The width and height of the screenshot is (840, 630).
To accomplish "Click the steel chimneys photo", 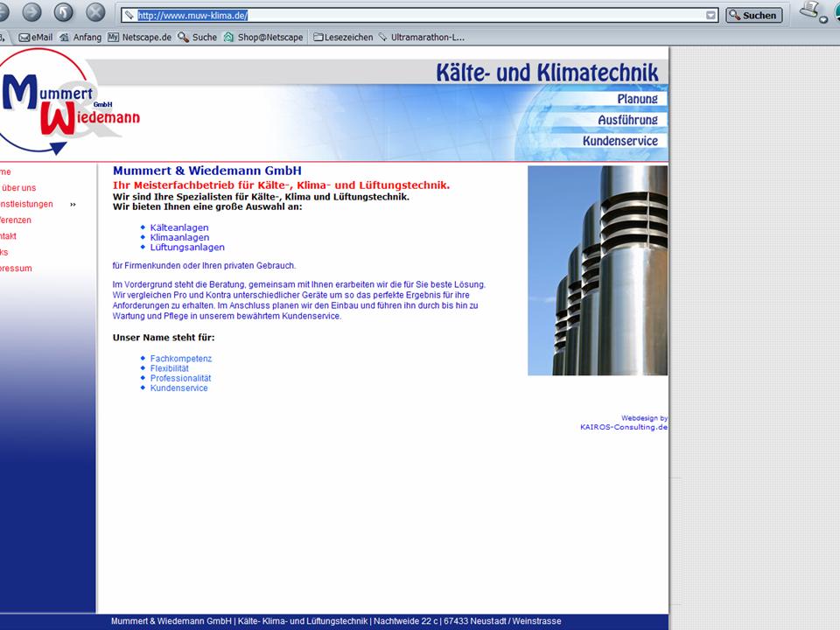I will [x=597, y=270].
